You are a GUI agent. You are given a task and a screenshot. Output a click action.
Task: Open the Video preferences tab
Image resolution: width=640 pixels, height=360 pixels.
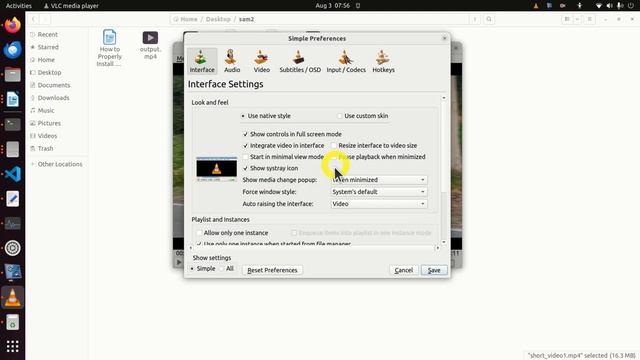[262, 61]
